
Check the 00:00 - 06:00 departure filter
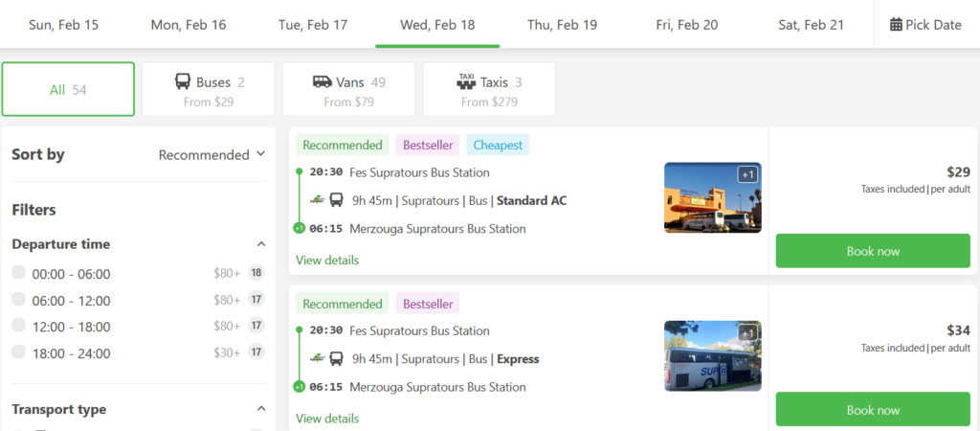coord(18,273)
